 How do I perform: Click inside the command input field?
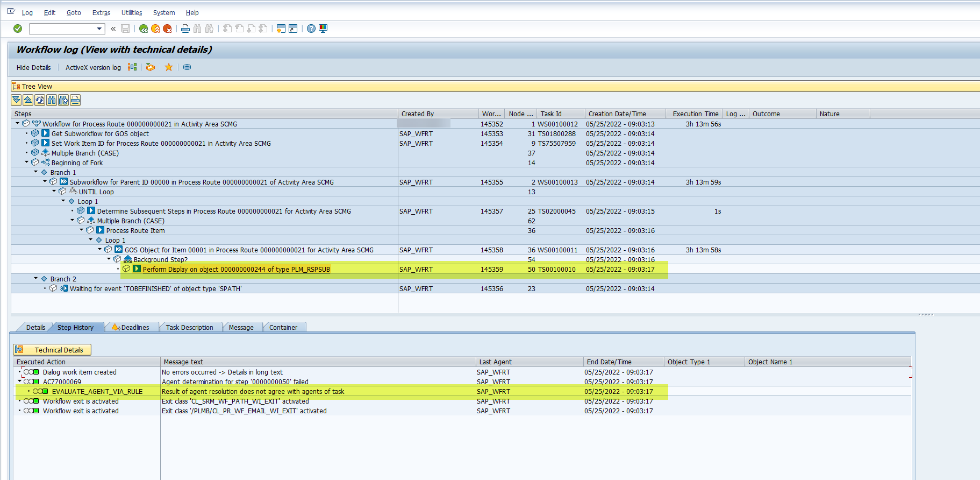tap(62, 29)
